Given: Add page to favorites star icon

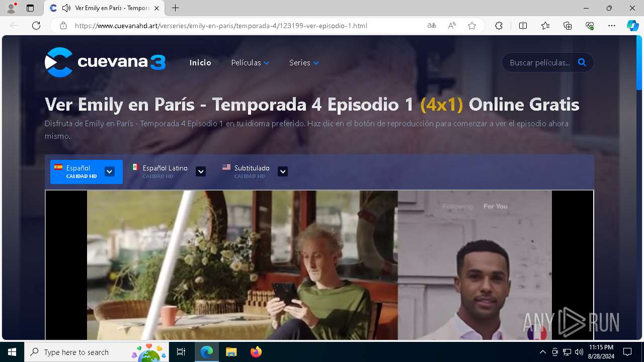Looking at the screenshot, I should [472, 26].
